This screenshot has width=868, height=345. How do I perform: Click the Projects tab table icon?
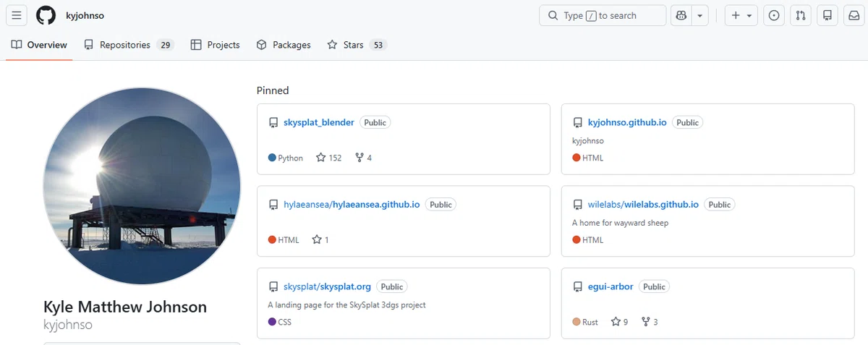click(196, 45)
